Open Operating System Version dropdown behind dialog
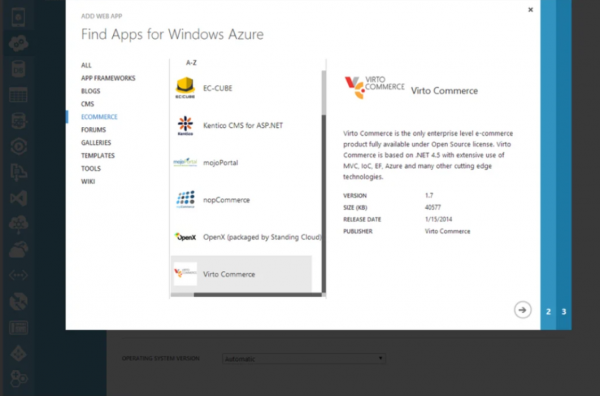The width and height of the screenshot is (600, 396). [304, 359]
